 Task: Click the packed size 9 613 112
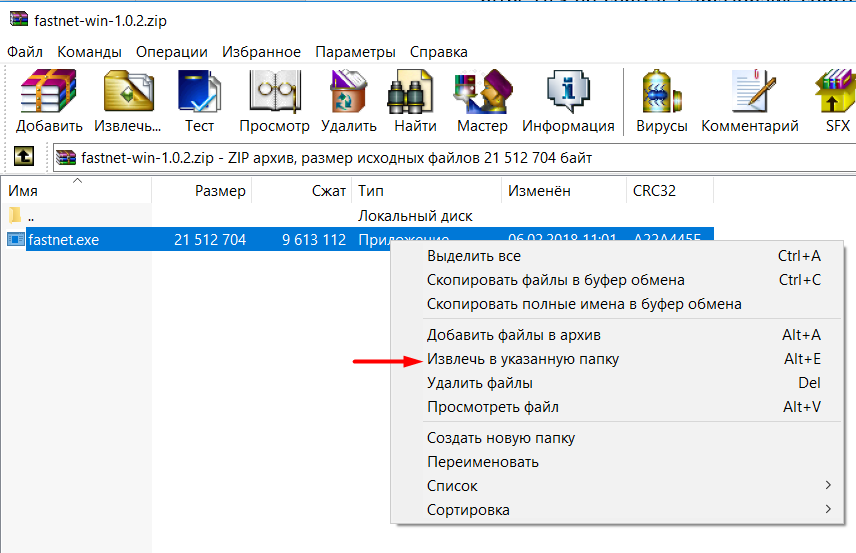click(x=314, y=240)
